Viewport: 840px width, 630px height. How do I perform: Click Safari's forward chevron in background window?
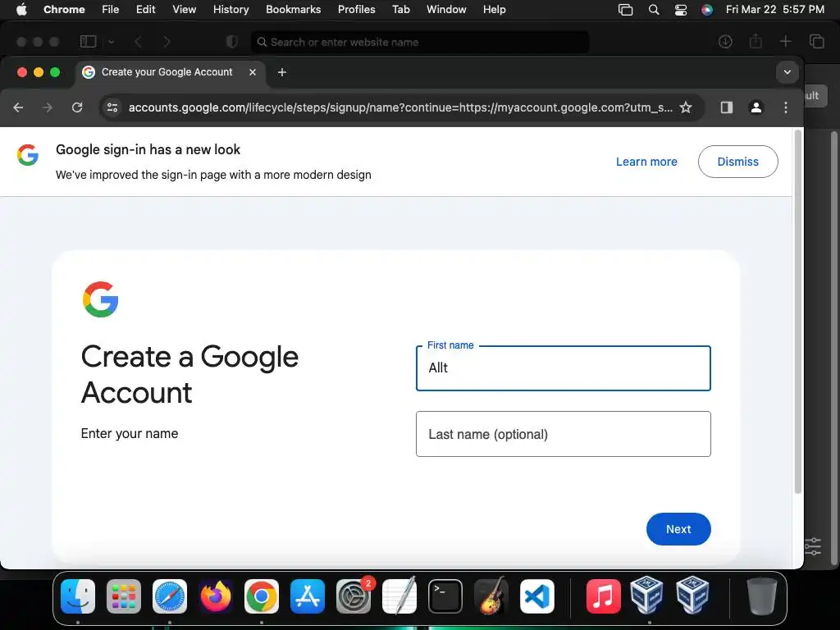(x=167, y=42)
